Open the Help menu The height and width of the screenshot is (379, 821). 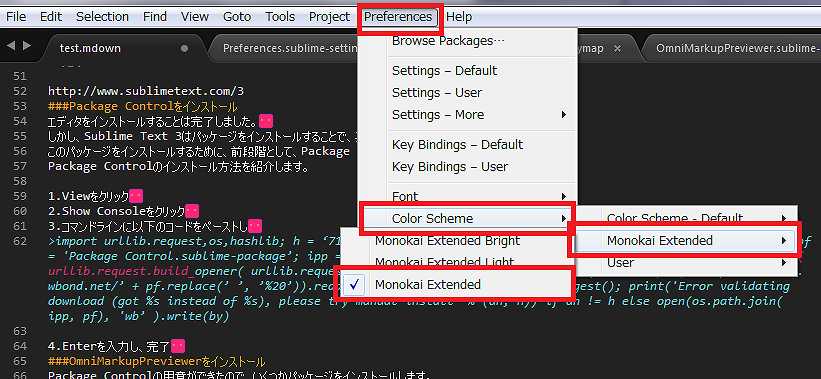point(459,17)
